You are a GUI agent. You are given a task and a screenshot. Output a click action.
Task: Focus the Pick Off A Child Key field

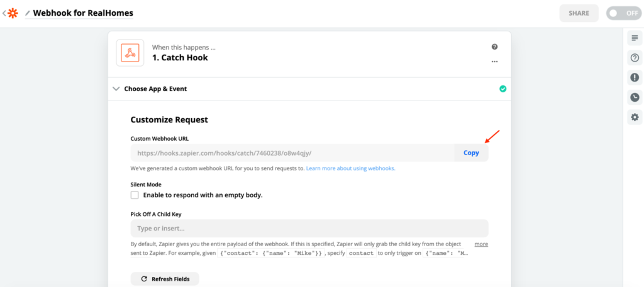point(309,229)
